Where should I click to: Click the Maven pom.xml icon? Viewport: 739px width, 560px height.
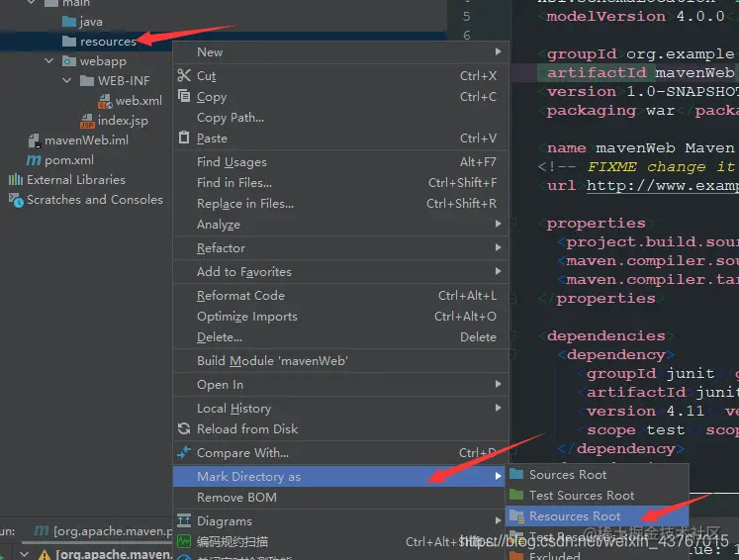point(34,160)
